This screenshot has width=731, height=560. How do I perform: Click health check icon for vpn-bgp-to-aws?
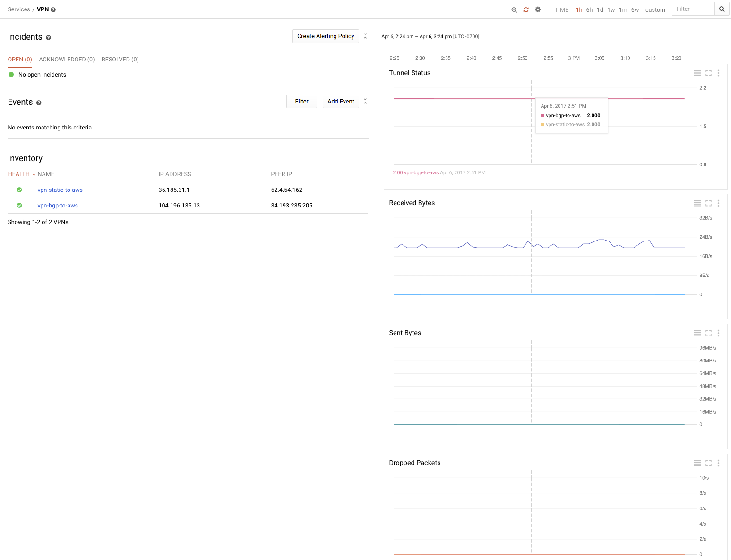[19, 205]
